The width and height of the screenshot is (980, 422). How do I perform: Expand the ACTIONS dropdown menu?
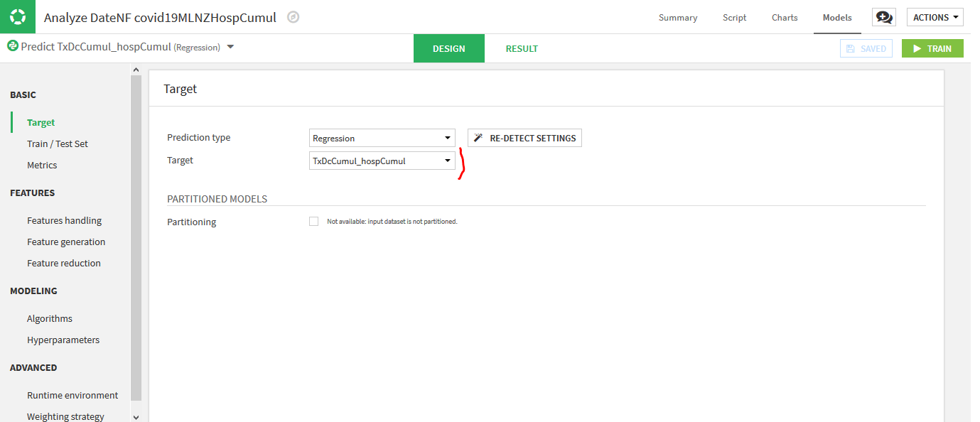935,17
